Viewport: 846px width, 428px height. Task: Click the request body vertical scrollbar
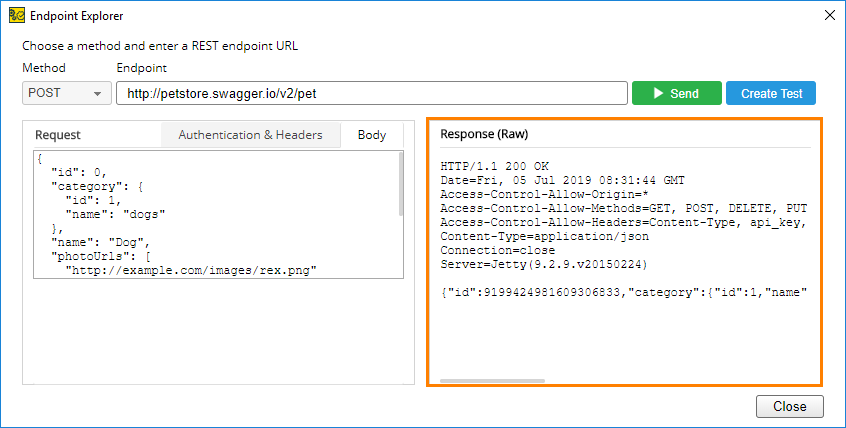click(x=401, y=184)
